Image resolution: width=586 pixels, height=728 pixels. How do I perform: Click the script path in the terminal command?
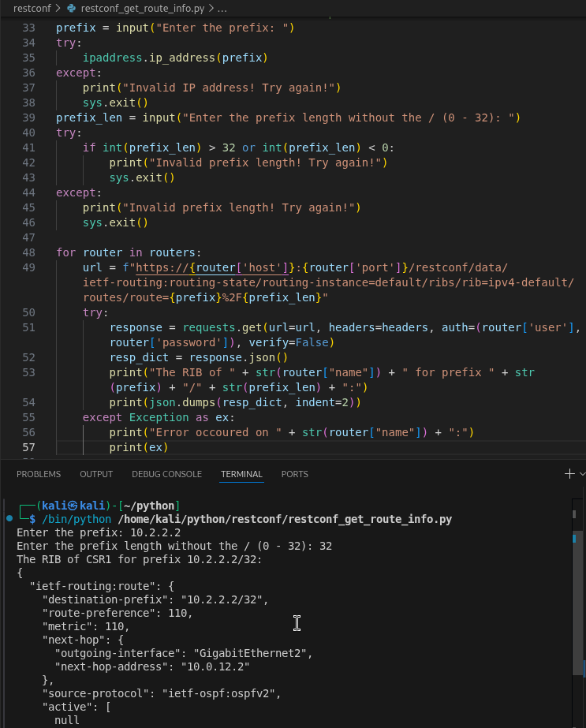[285, 519]
